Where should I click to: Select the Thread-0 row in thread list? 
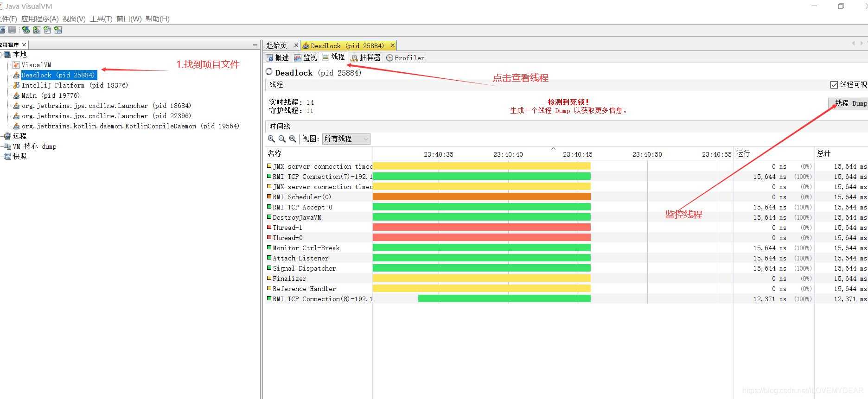point(566,238)
